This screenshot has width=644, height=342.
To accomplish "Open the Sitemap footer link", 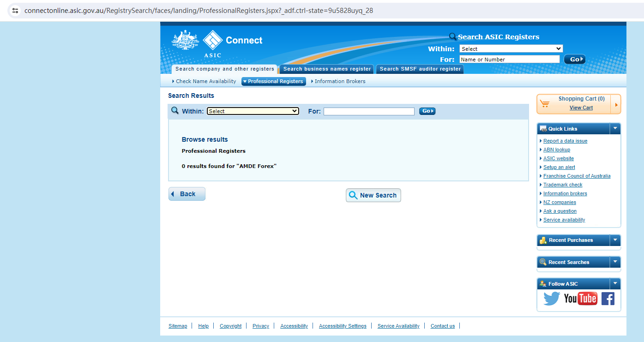I will (178, 326).
